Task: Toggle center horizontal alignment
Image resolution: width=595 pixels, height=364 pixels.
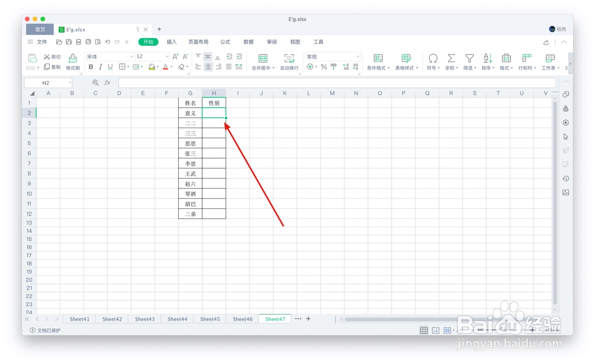Action: pos(208,67)
